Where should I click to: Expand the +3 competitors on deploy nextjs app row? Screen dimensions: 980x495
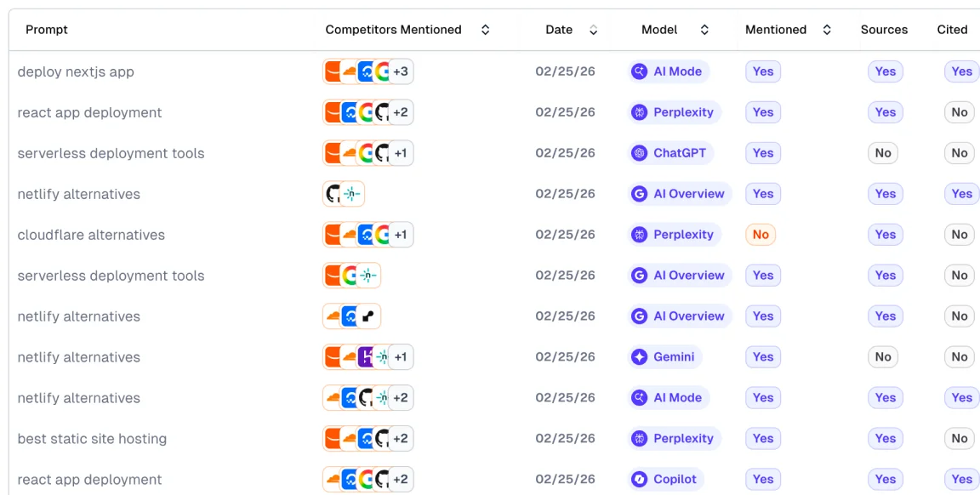pos(400,71)
